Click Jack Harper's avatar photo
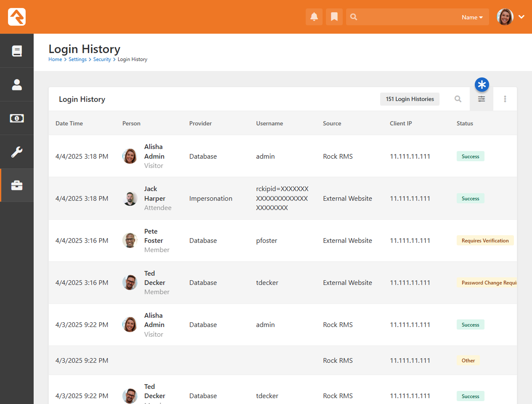Screen dimensions: 532x404 pyautogui.click(x=130, y=198)
